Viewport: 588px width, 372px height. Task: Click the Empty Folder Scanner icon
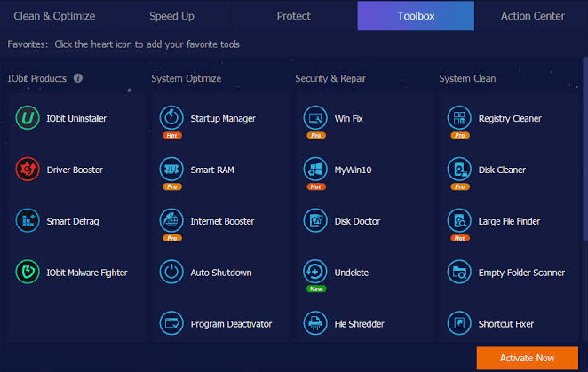(x=459, y=272)
